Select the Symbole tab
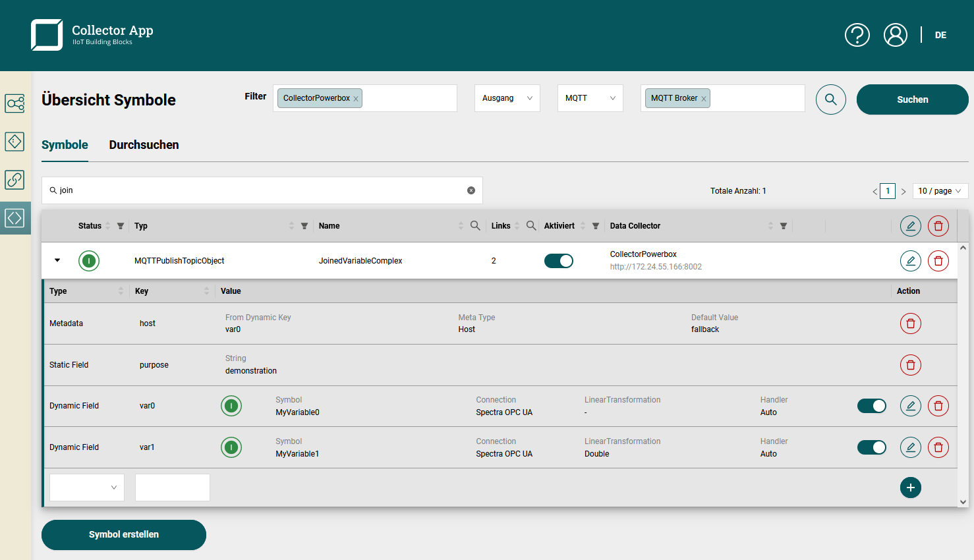Viewport: 974px width, 560px height. pyautogui.click(x=64, y=145)
